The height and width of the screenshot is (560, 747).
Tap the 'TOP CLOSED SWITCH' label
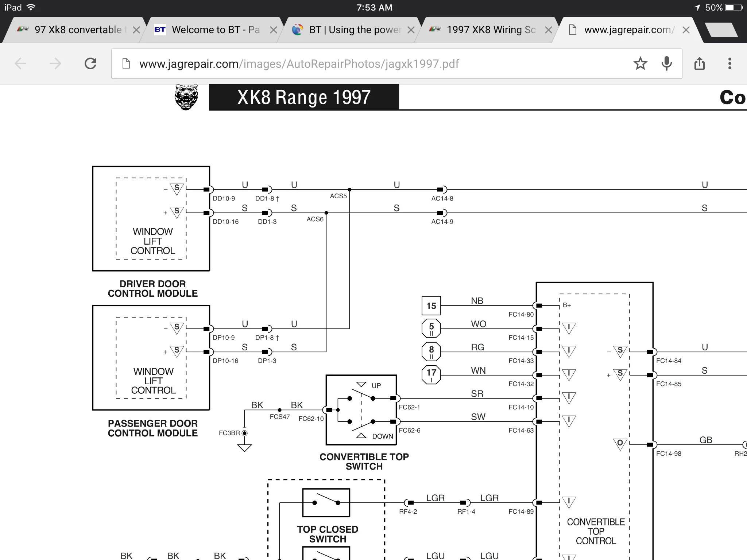pyautogui.click(x=328, y=534)
